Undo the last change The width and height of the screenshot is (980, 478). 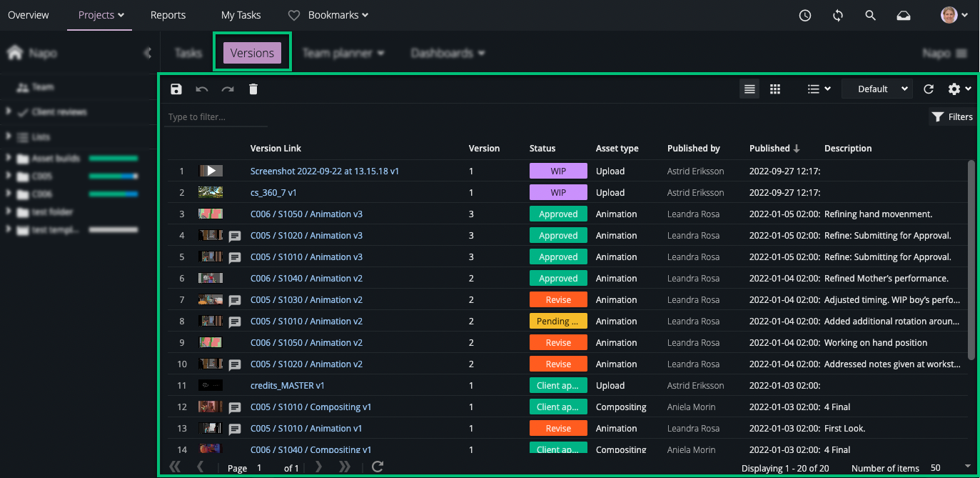pos(201,89)
